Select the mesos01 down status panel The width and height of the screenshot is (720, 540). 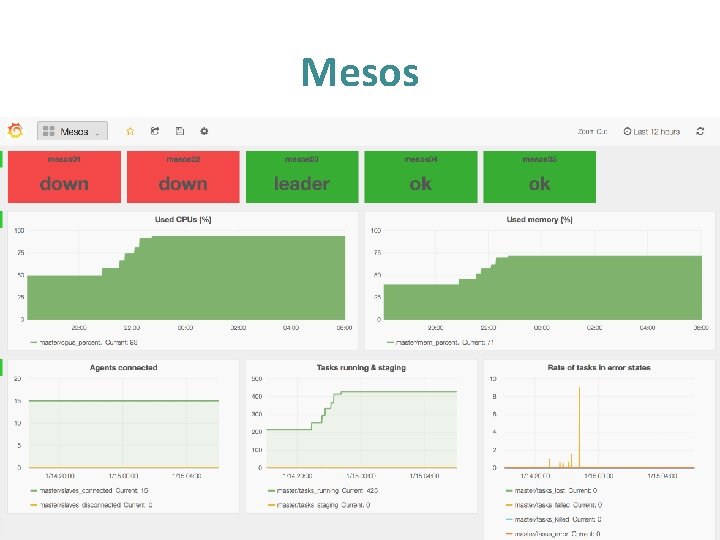[x=64, y=177]
